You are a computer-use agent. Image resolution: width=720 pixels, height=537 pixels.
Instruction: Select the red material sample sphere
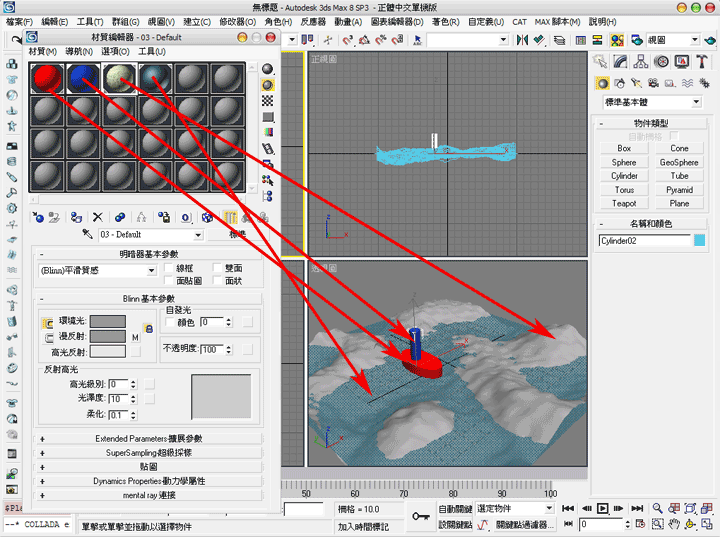pos(47,78)
